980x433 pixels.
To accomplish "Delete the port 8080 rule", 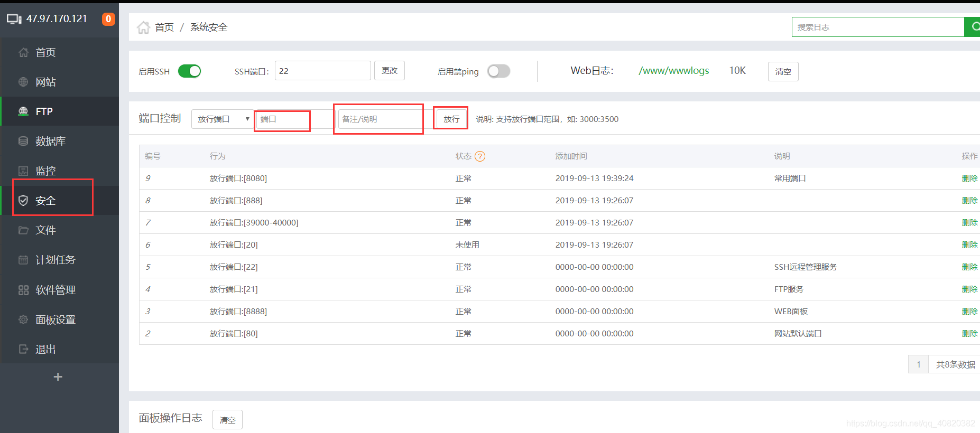I will 969,178.
